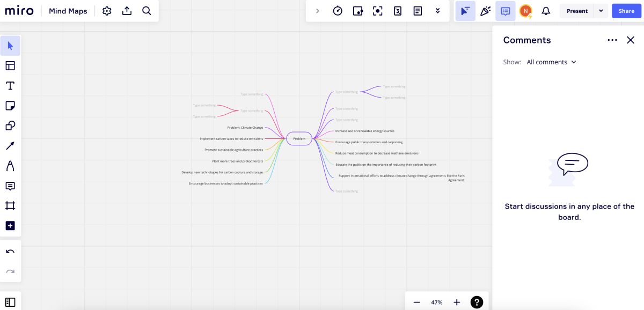Viewport: 644px width, 310px height.
Task: Send a reaction with confetti icon
Action: pos(486,11)
